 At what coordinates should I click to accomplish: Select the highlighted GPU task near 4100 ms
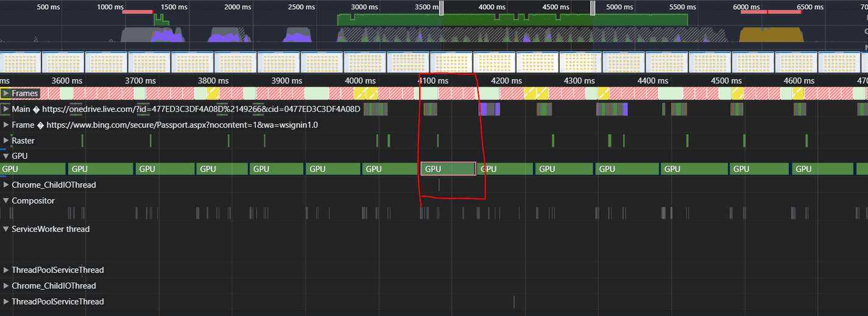point(448,169)
